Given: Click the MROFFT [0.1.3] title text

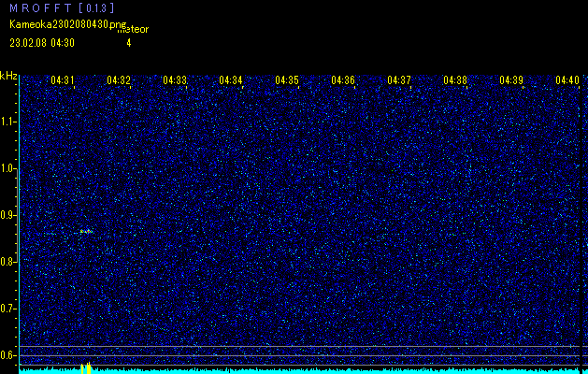Looking at the screenshot, I should pos(62,8).
